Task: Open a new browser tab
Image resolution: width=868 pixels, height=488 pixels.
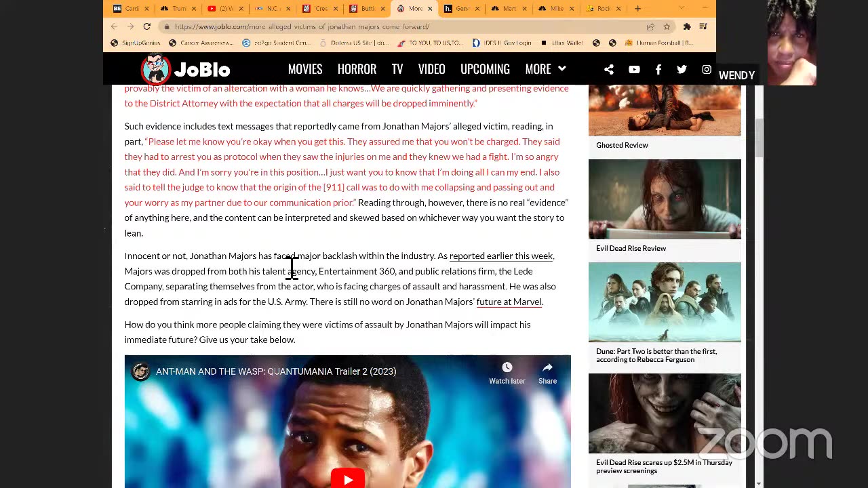Action: [637, 9]
